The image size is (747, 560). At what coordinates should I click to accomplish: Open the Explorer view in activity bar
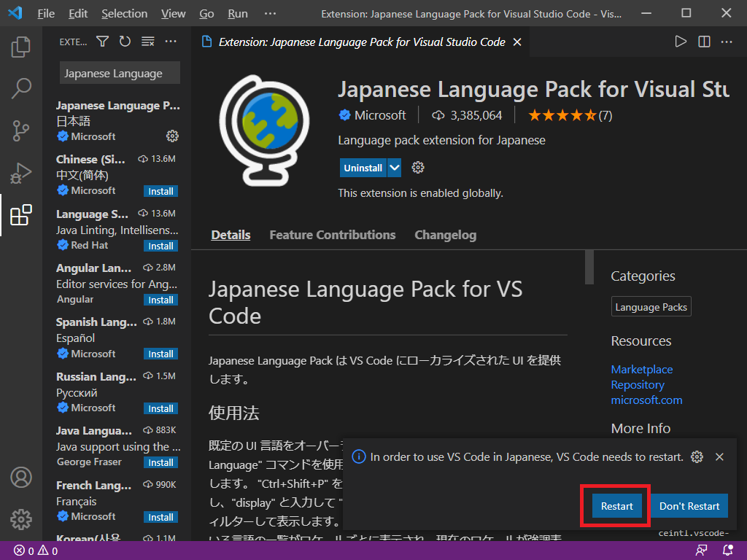click(x=21, y=47)
